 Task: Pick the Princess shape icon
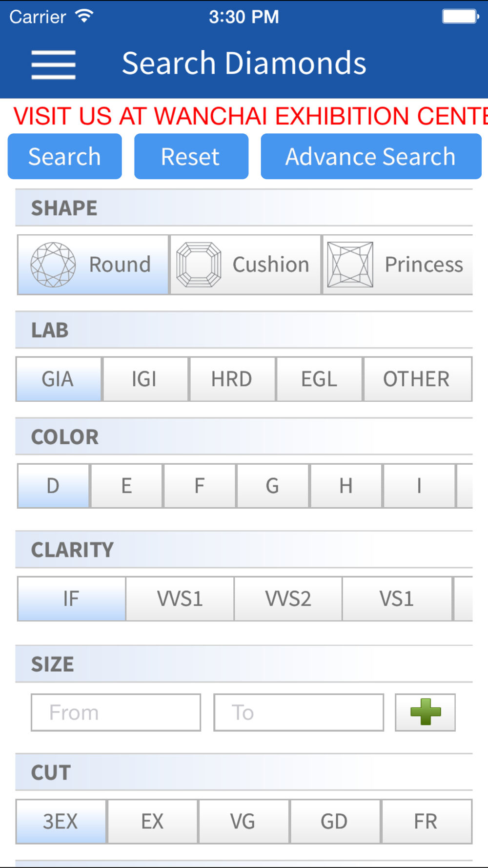click(x=350, y=265)
